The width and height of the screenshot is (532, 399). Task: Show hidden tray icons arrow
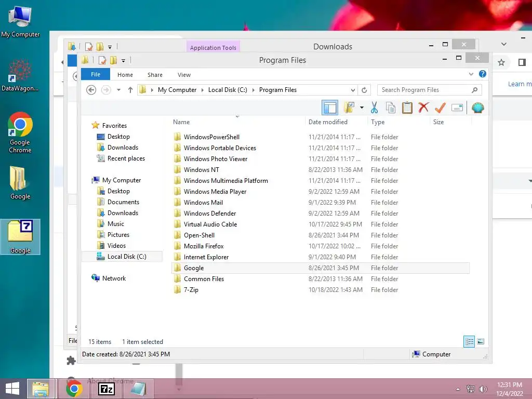click(458, 389)
